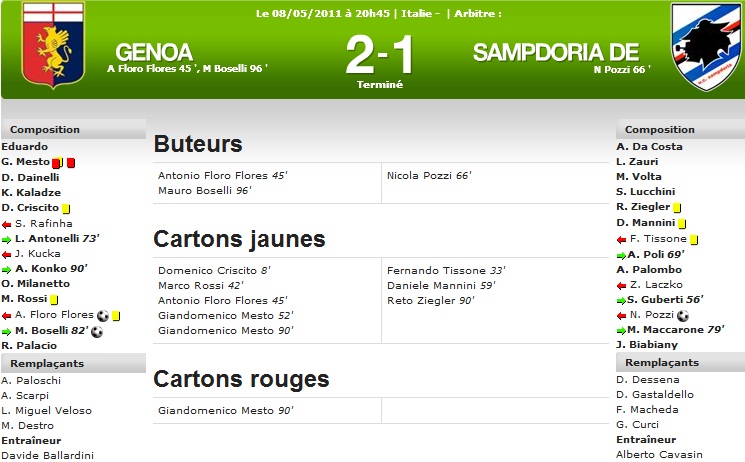The height and width of the screenshot is (462, 745).
Task: Click coach Davide Ballardini's name
Action: (x=48, y=455)
